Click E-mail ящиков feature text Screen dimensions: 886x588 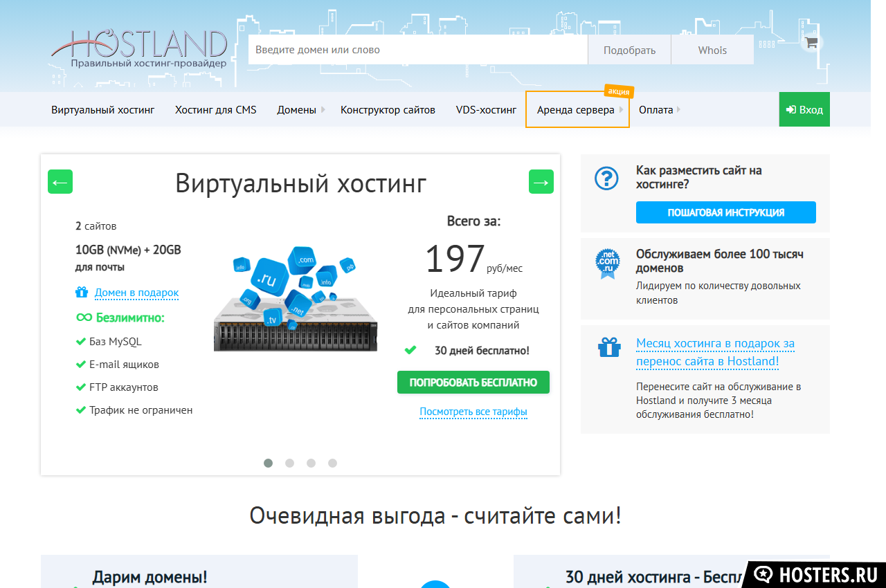pos(124,365)
